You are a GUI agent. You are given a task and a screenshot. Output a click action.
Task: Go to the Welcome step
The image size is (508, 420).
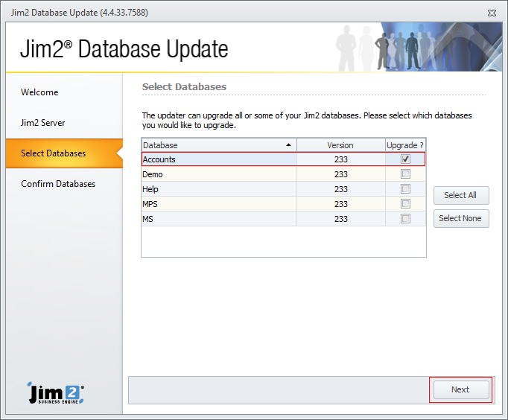tap(39, 92)
